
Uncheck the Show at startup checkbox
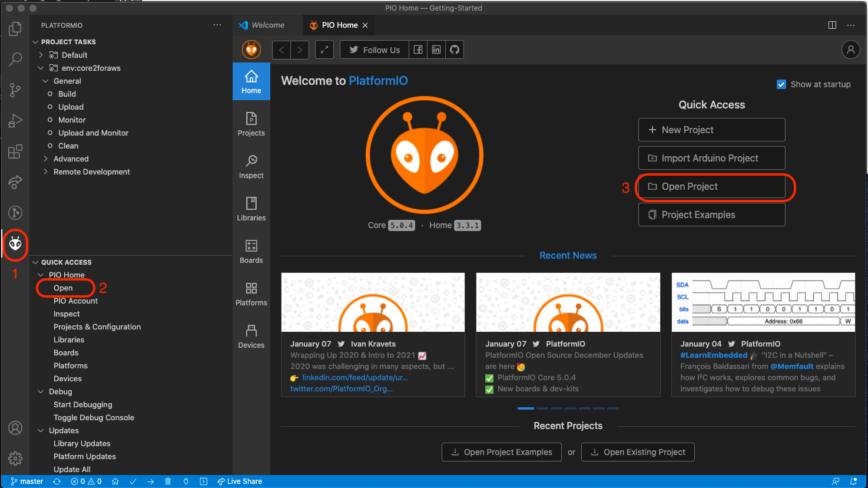coord(781,84)
